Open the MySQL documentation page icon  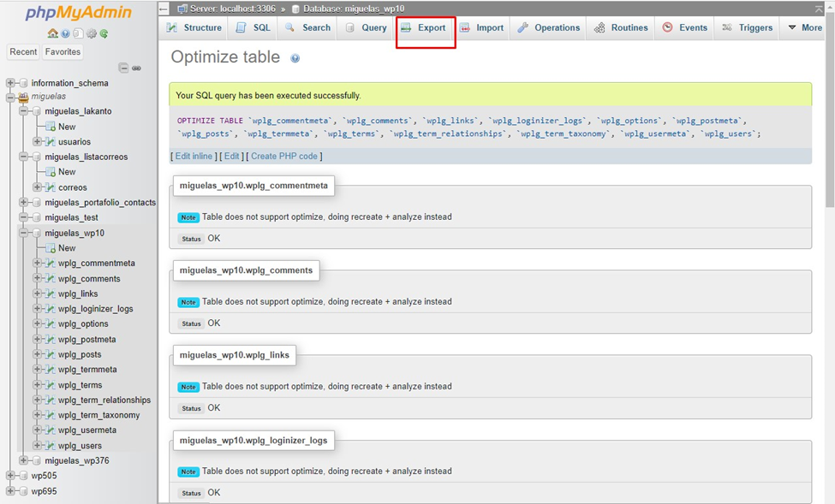tap(78, 33)
